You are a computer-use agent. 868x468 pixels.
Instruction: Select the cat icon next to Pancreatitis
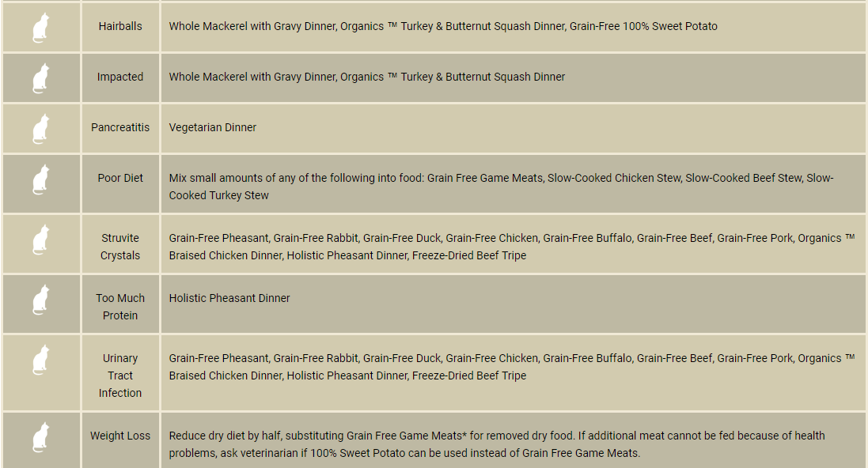click(x=41, y=129)
